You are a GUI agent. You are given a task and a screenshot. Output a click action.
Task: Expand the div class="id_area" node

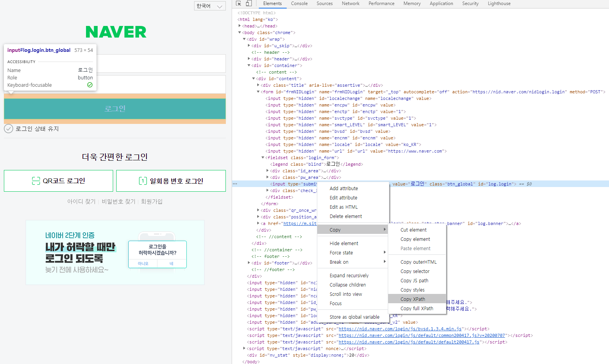click(x=268, y=171)
